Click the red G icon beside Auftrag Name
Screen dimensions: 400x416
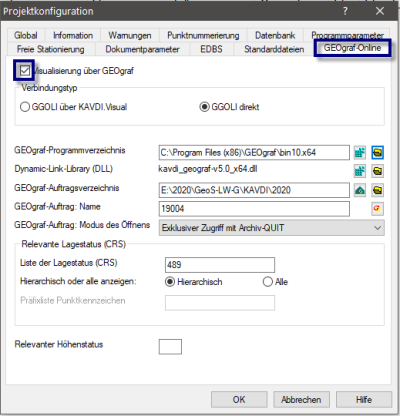pyautogui.click(x=377, y=209)
